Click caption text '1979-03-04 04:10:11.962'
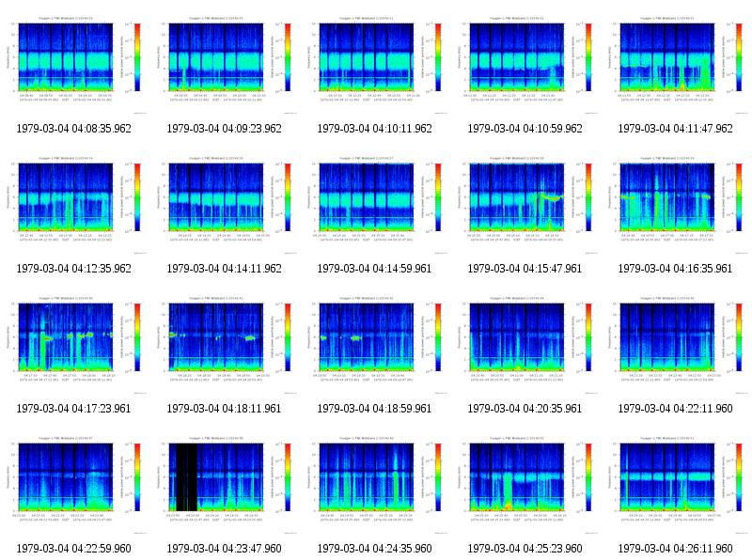 [374, 129]
